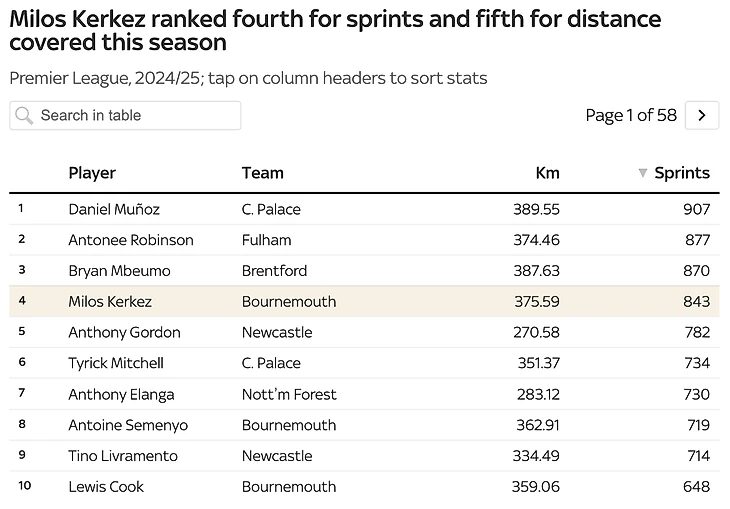This screenshot has width=730, height=509.
Task: Select Tino Livramento entry
Action: tap(123, 456)
